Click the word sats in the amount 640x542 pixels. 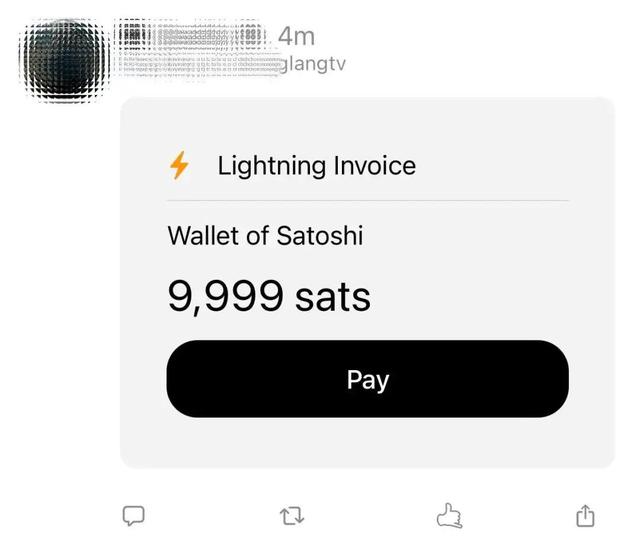pyautogui.click(x=333, y=296)
